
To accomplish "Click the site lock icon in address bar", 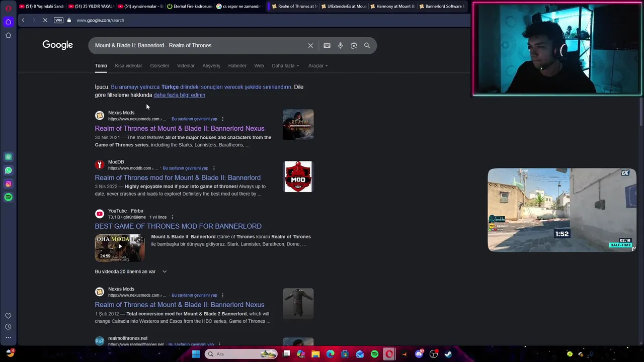I will tap(69, 20).
